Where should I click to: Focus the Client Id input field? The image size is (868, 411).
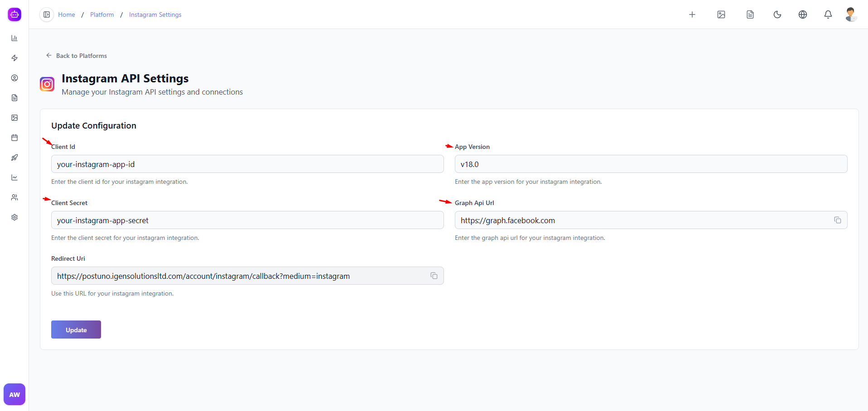click(247, 164)
